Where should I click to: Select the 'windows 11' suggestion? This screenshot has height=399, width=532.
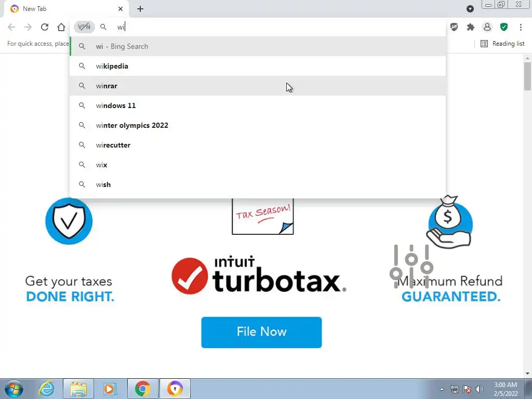258,105
